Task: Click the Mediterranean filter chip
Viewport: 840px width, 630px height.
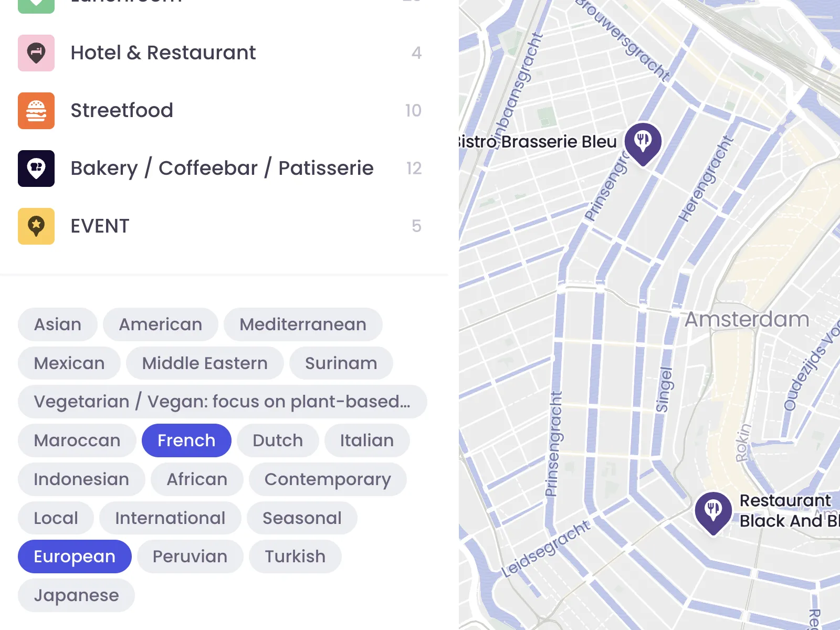Action: pyautogui.click(x=303, y=324)
